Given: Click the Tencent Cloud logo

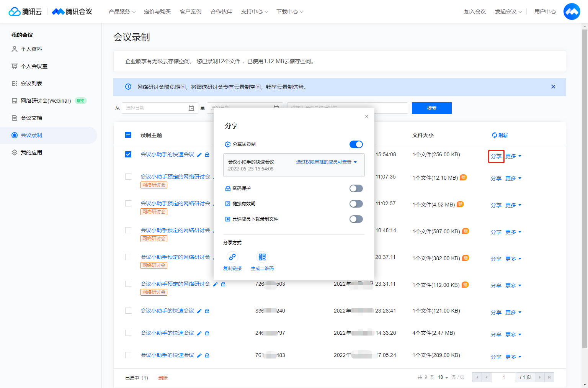Looking at the screenshot, I should pyautogui.click(x=25, y=11).
